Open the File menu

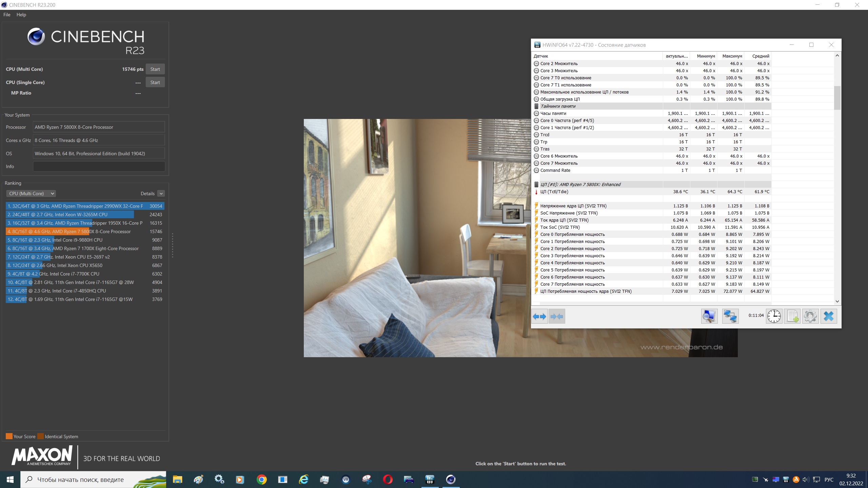[x=7, y=15]
